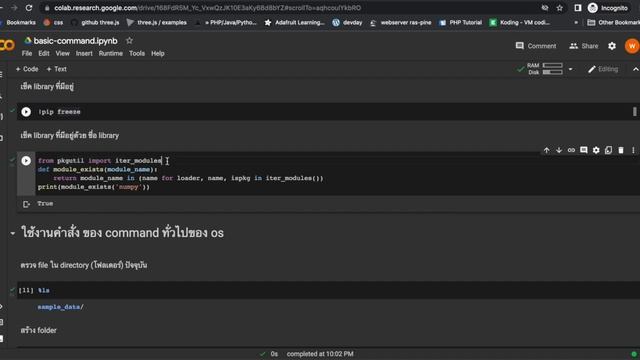
Task: Run the module_exists code cell
Action: click(x=26, y=161)
